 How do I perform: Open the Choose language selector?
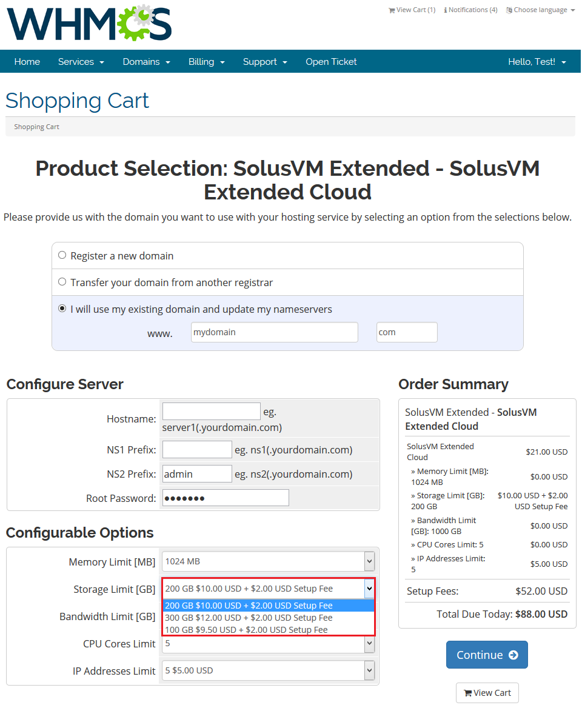click(x=541, y=10)
